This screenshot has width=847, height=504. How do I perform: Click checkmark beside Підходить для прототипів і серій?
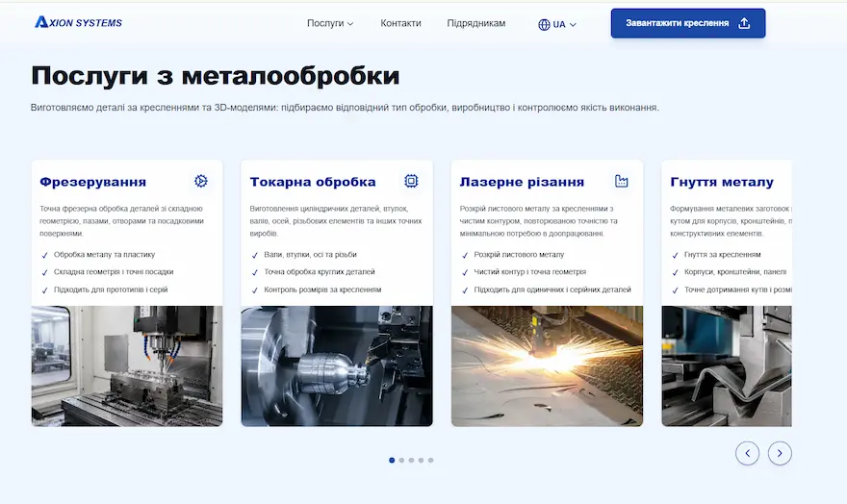45,290
